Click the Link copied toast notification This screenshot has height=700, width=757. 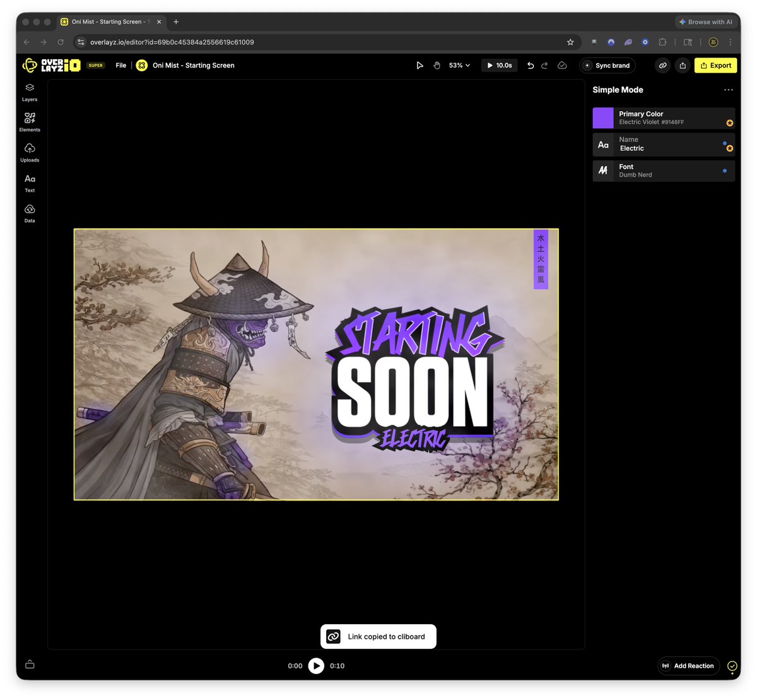(x=378, y=636)
